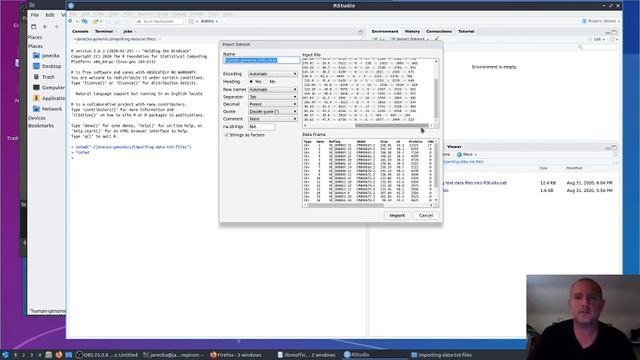Click the clear workspace broom icon
The width and height of the screenshot is (640, 360).
pos(437,39)
